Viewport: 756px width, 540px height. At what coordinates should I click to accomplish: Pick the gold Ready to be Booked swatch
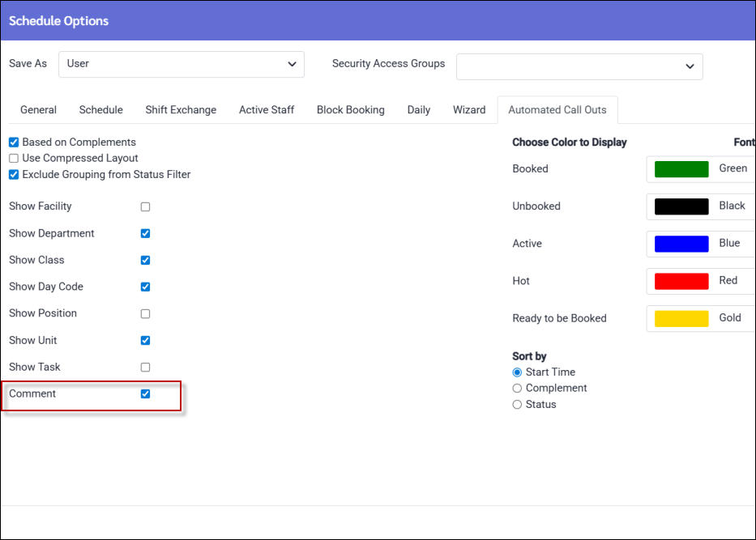point(681,318)
